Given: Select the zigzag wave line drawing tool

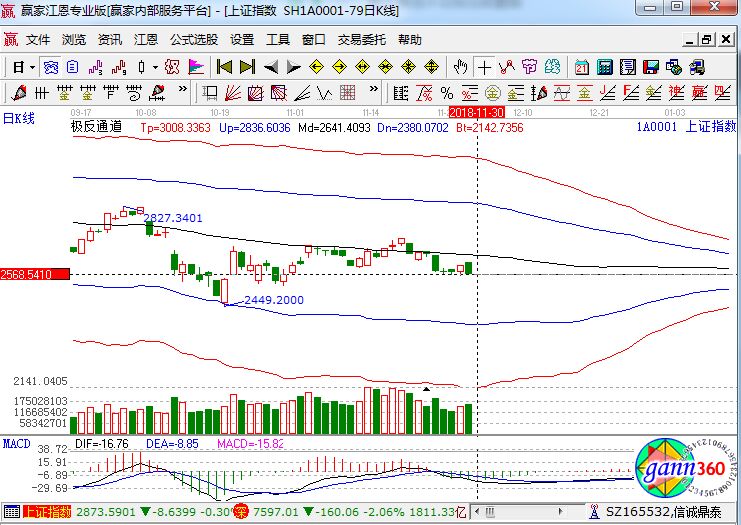Looking at the screenshot, I should (x=506, y=67).
